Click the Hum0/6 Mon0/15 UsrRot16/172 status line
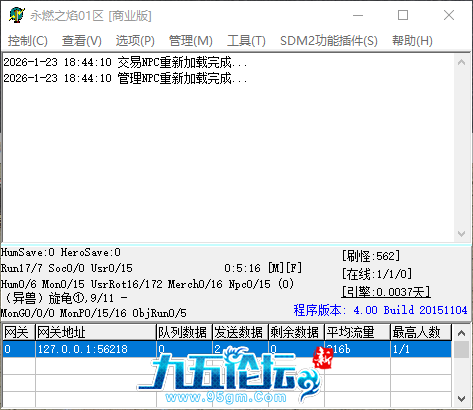This screenshot has width=473, height=410. (x=147, y=284)
